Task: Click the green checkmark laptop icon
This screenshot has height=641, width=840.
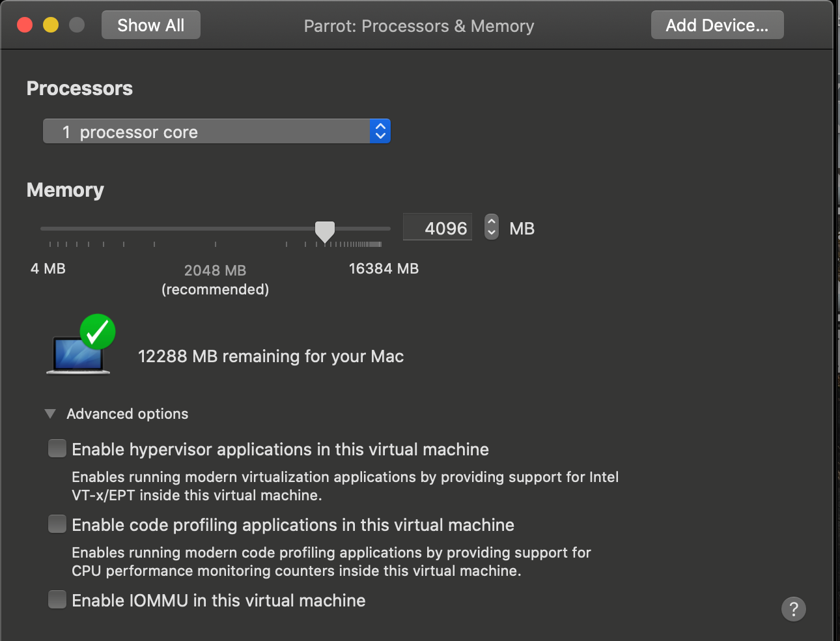Action: tap(79, 345)
